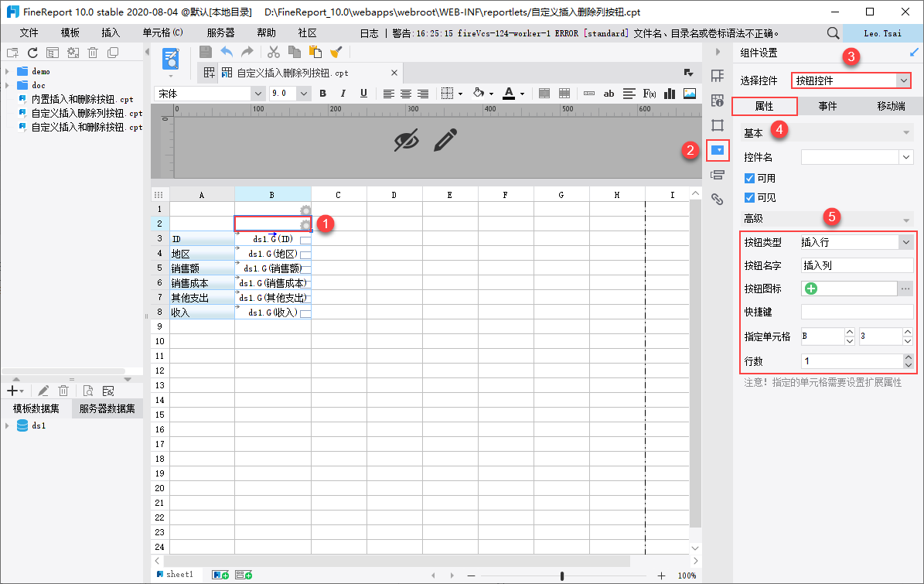The image size is (924, 584).
Task: Click the 快捷键 input field
Action: point(857,312)
